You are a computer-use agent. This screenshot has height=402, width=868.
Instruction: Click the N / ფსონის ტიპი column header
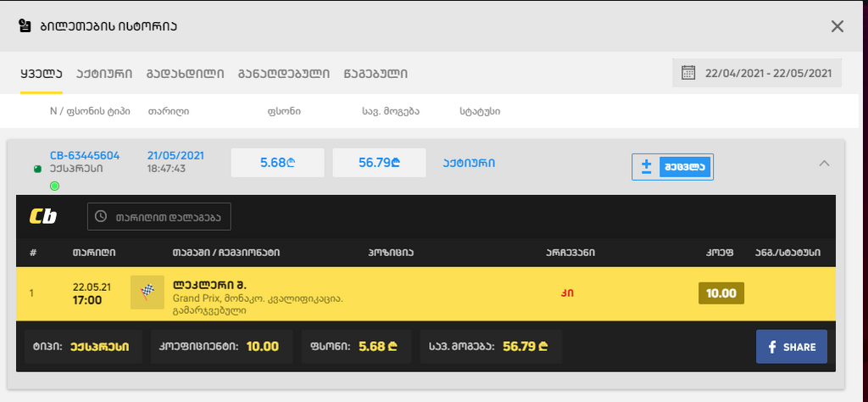90,111
